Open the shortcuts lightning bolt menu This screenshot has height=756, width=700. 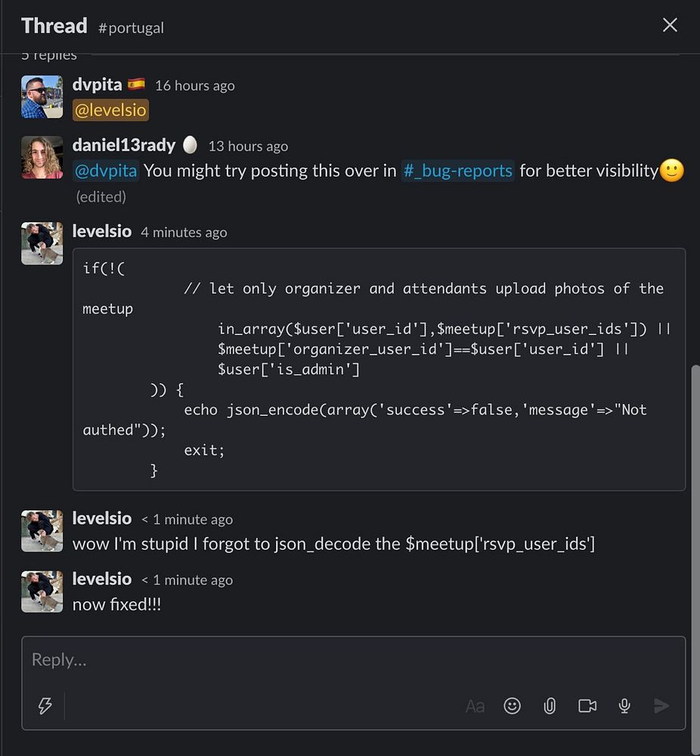45,706
